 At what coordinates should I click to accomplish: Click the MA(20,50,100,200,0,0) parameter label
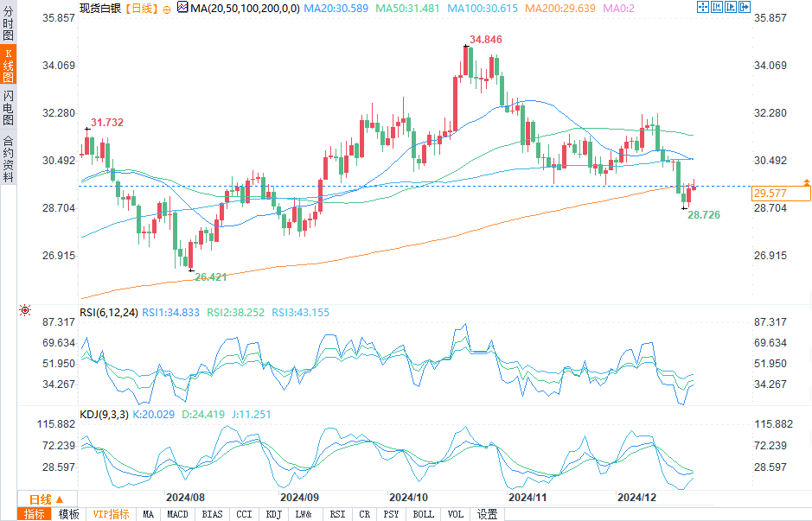coord(245,9)
